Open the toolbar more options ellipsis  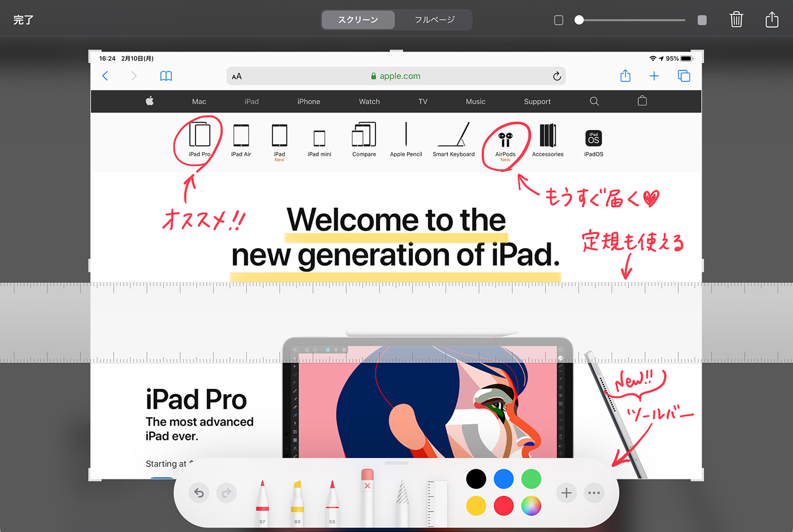click(x=594, y=493)
